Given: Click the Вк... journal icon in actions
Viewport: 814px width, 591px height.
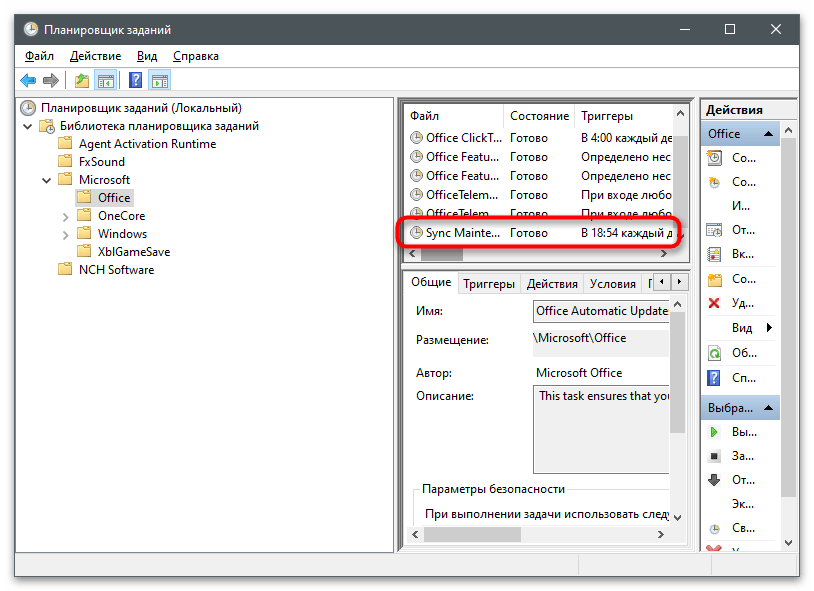Looking at the screenshot, I should [x=714, y=254].
